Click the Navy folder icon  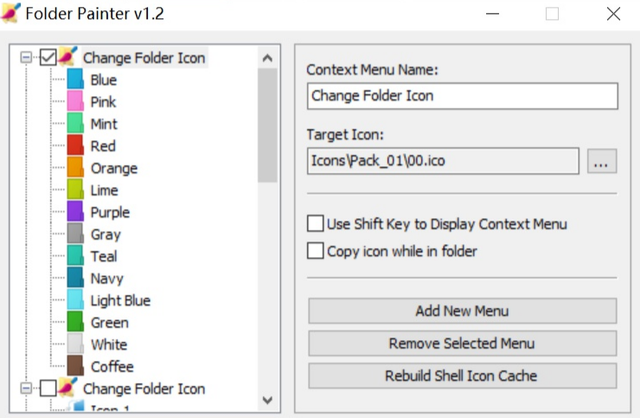click(x=76, y=278)
